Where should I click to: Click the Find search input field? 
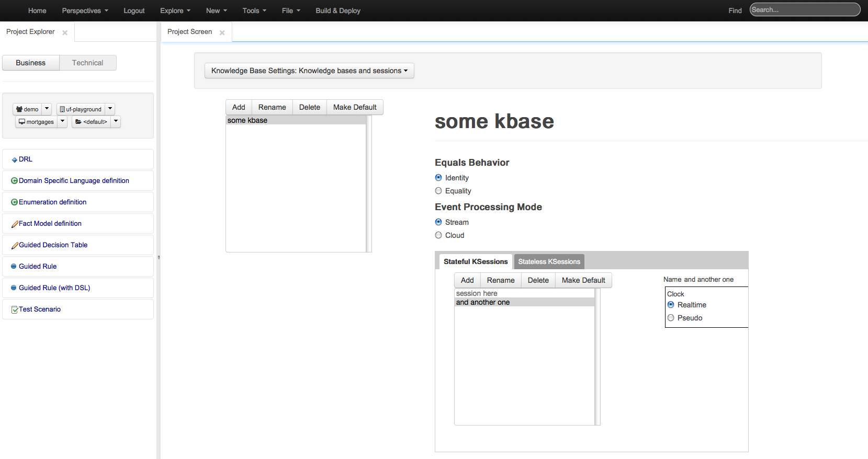coord(804,10)
